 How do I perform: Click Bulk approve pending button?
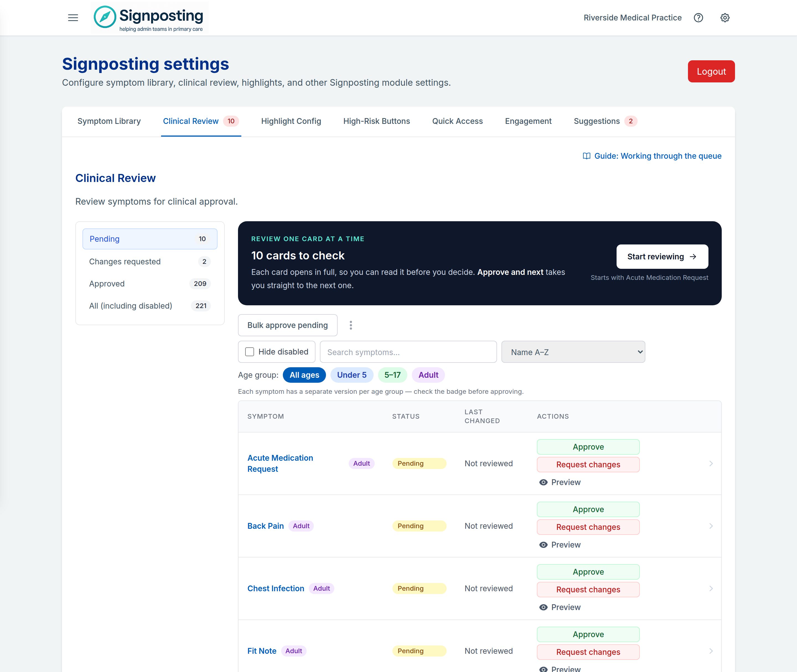[288, 325]
